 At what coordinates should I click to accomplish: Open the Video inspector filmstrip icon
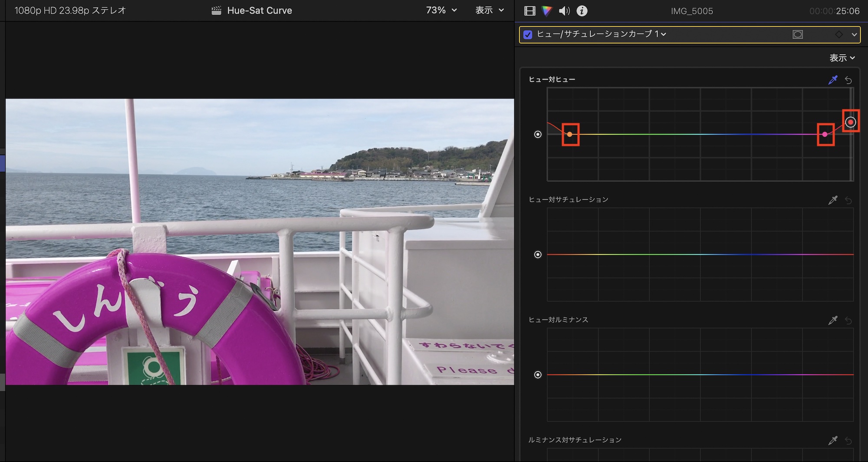click(x=529, y=11)
